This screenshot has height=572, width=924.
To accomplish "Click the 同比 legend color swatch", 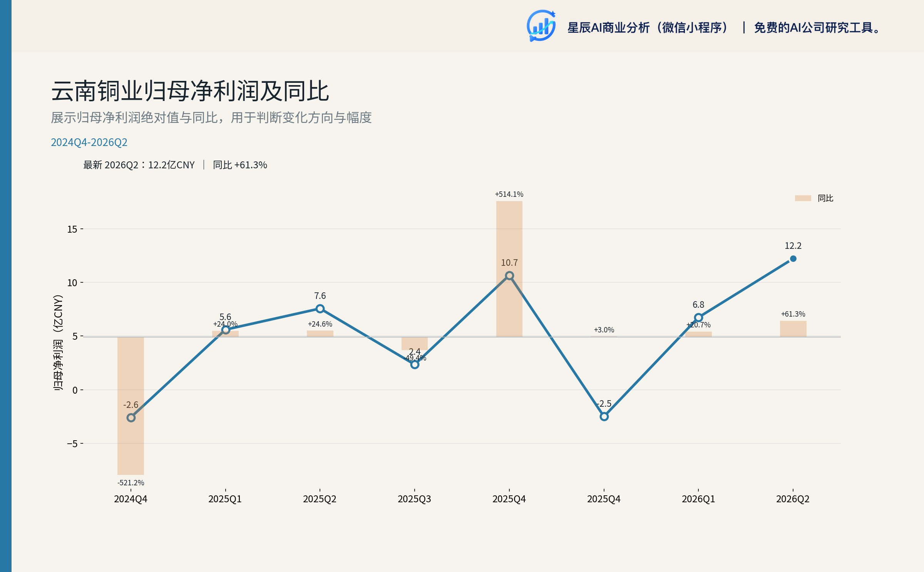I will (803, 198).
